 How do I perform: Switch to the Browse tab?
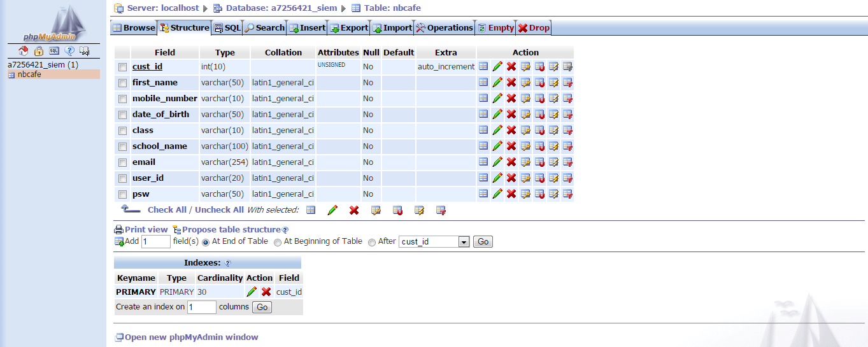click(x=134, y=27)
